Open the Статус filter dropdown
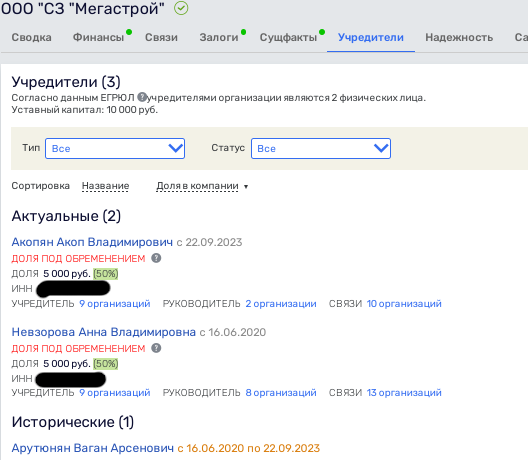The height and width of the screenshot is (460, 528). point(321,148)
